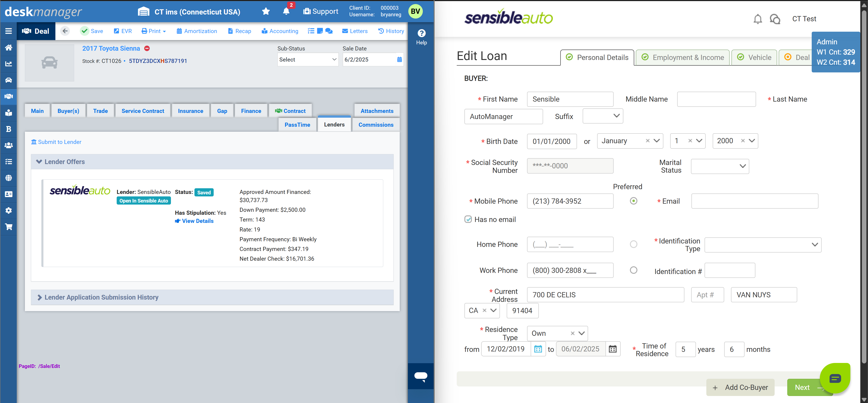Screen dimensions: 868x403
Task: Click the First Name field with Sensible
Action: [x=570, y=99]
